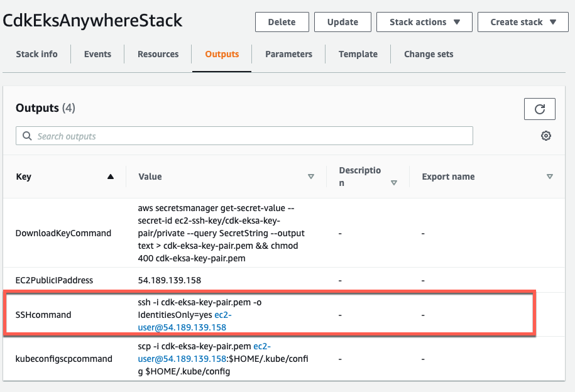Click the Description column header

pyautogui.click(x=359, y=177)
